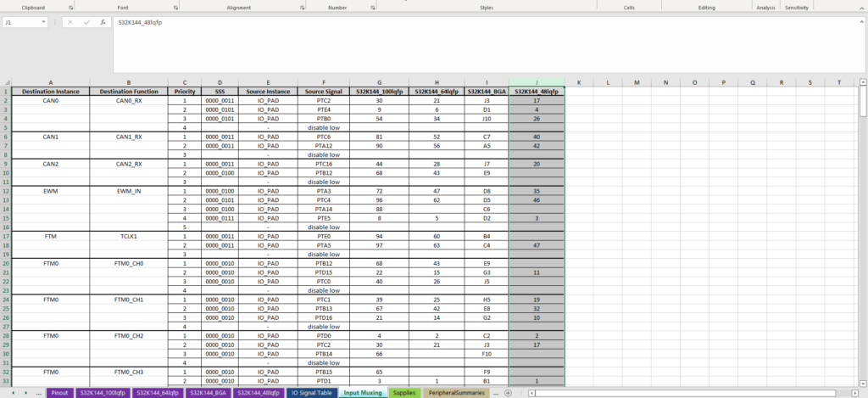The image size is (868, 398).
Task: Switch to the Pinout sheet tab
Action: tap(59, 393)
